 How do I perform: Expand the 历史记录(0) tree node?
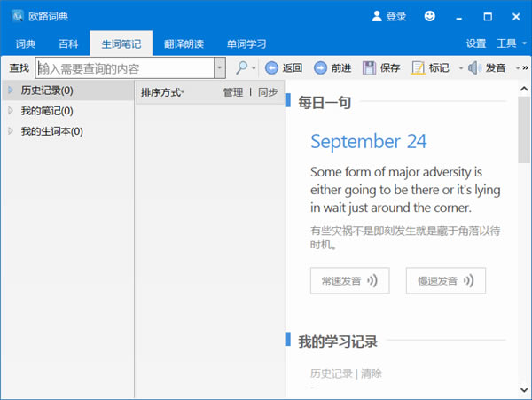pos(11,90)
